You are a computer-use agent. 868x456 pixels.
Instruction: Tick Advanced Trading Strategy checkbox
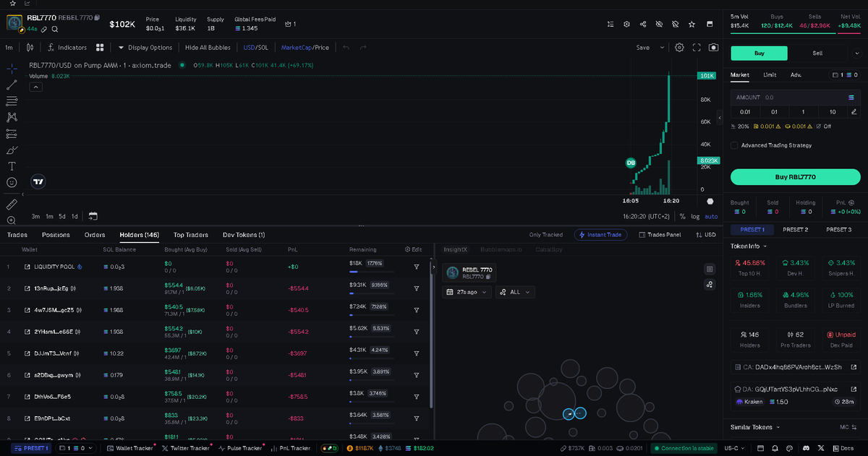(x=734, y=145)
